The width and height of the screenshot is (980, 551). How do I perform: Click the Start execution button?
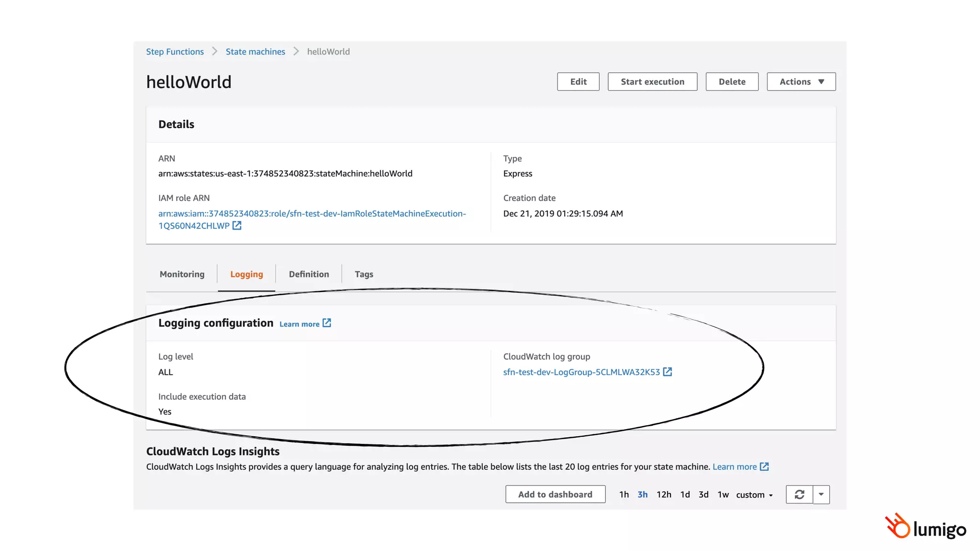coord(652,82)
